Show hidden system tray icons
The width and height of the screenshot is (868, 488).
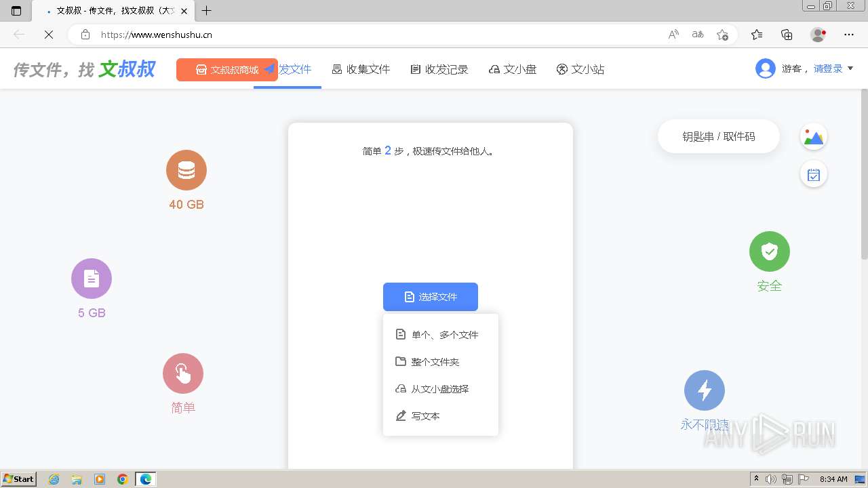[x=756, y=479]
